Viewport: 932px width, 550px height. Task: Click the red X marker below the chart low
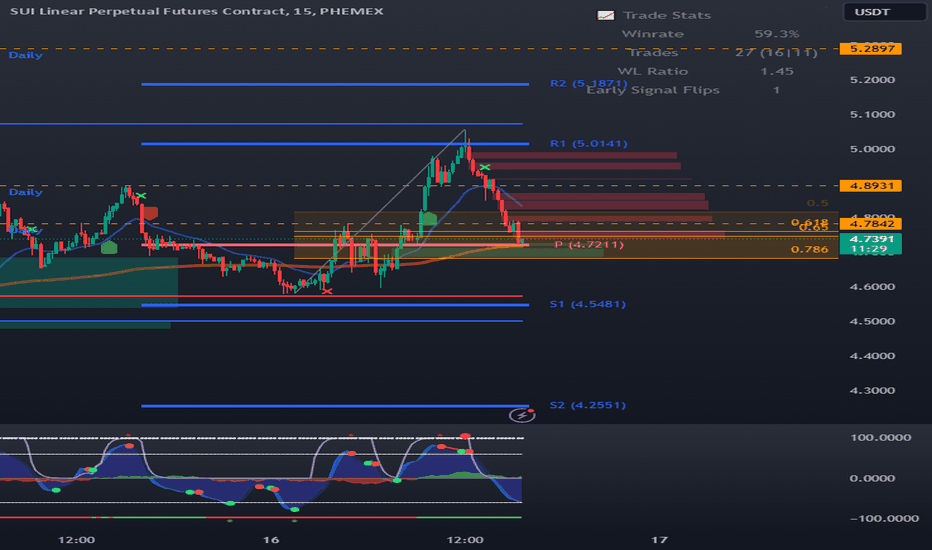tap(327, 291)
